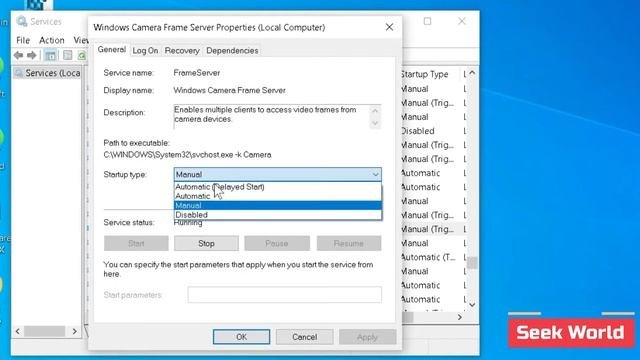This screenshot has height=360, width=640.
Task: Click the left pane horizontal scrollbar thumb
Action: [44, 331]
